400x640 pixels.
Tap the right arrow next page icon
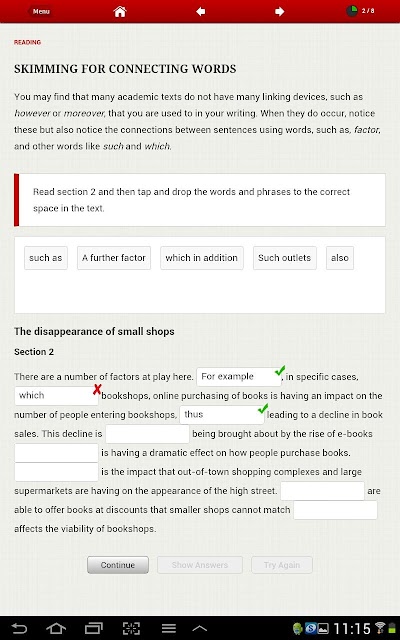(x=280, y=11)
